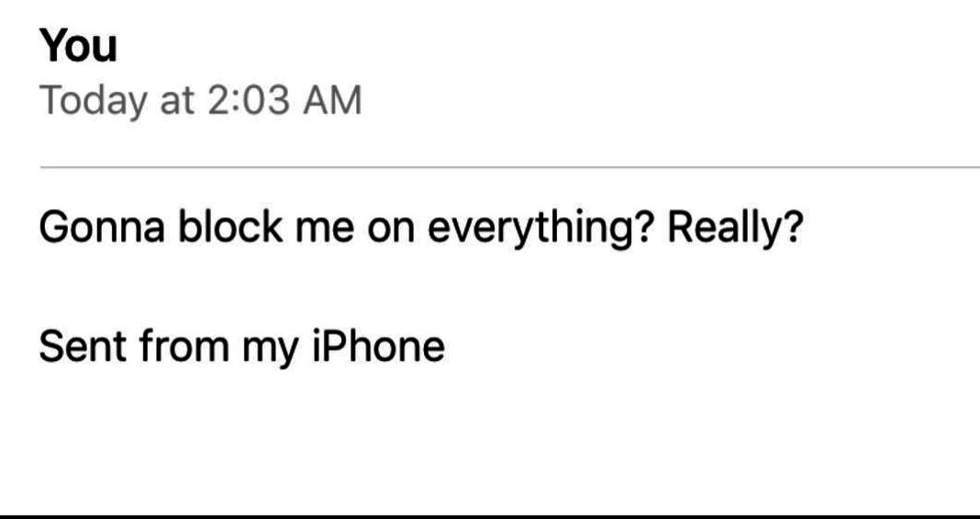Click the word "my" in the signature
The height and width of the screenshot is (519, 980).
click(270, 351)
